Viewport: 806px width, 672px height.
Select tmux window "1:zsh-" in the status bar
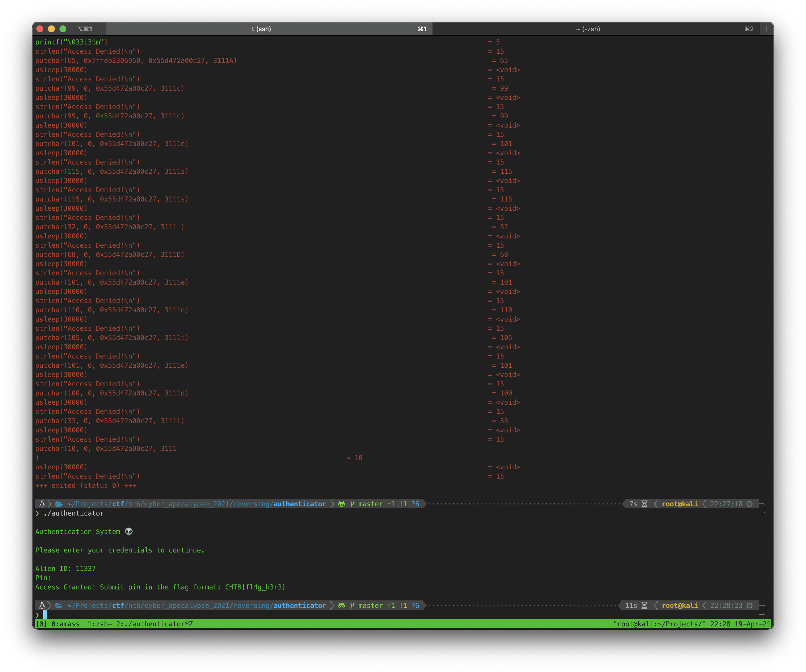(100, 624)
